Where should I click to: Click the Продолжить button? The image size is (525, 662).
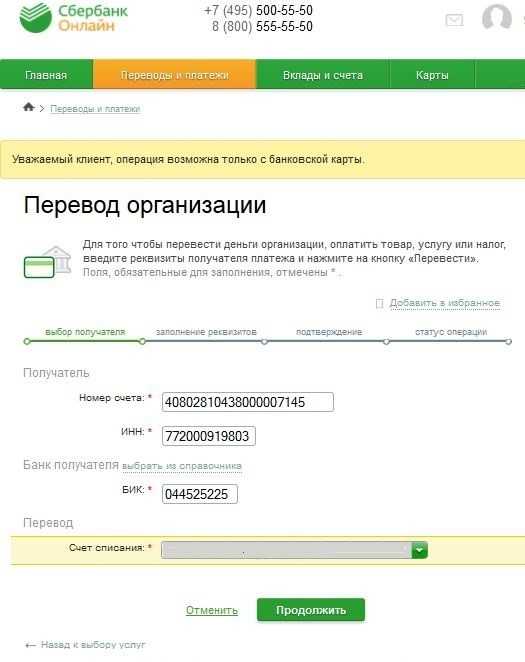coord(311,610)
